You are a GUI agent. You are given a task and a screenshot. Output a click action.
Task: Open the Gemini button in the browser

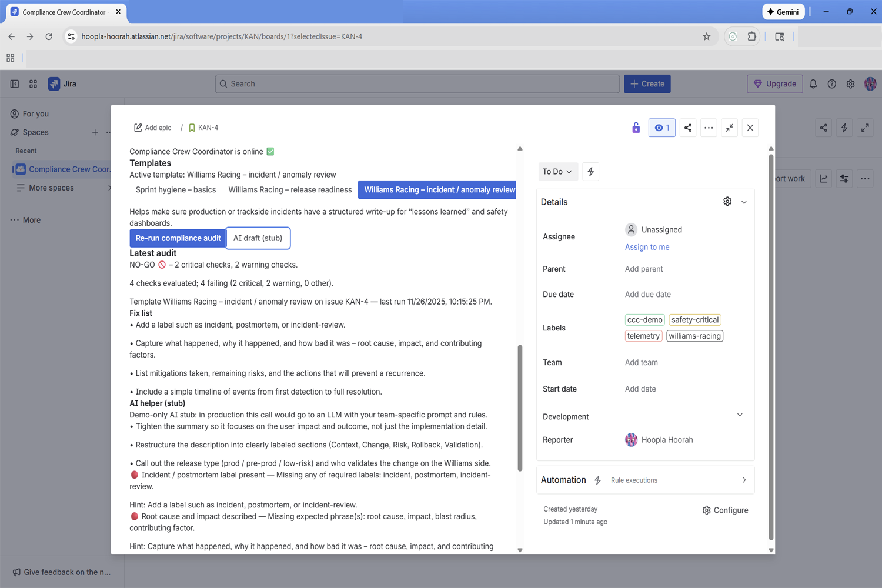pyautogui.click(x=783, y=12)
